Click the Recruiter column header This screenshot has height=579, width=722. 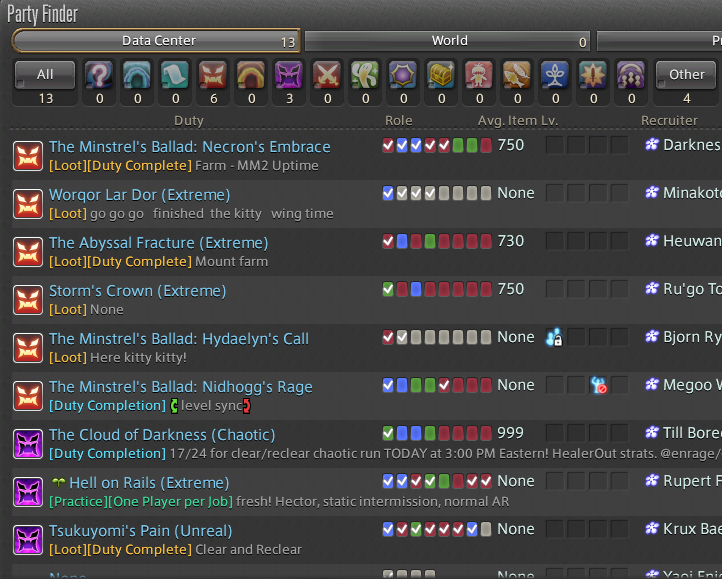[669, 121]
